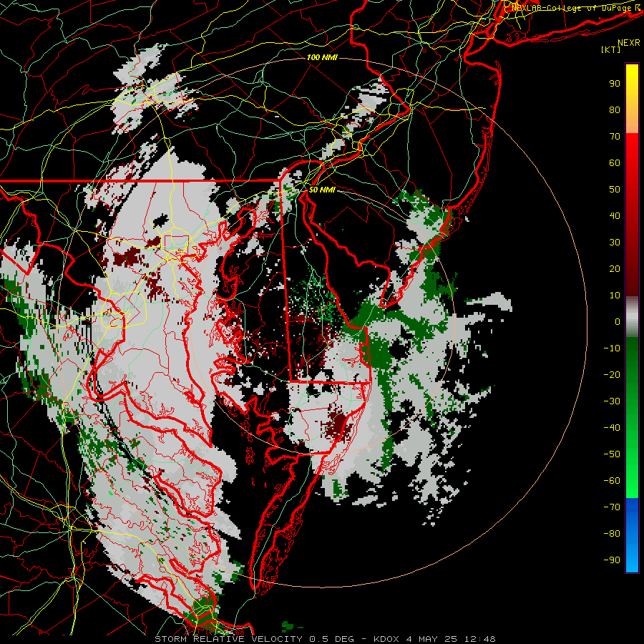Image resolution: width=644 pixels, height=644 pixels.
Task: Click the gray zero-velocity segment of color bar
Action: [632, 318]
